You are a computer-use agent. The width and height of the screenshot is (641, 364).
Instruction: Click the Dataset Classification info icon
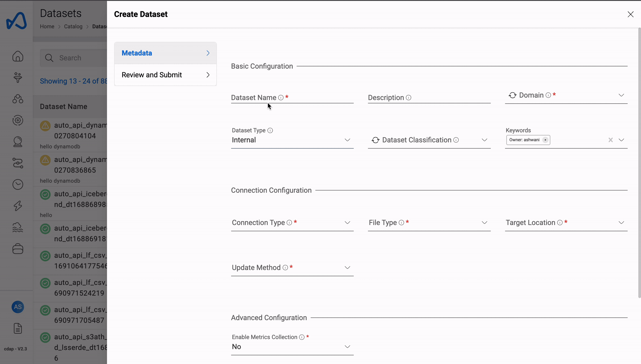point(456,140)
